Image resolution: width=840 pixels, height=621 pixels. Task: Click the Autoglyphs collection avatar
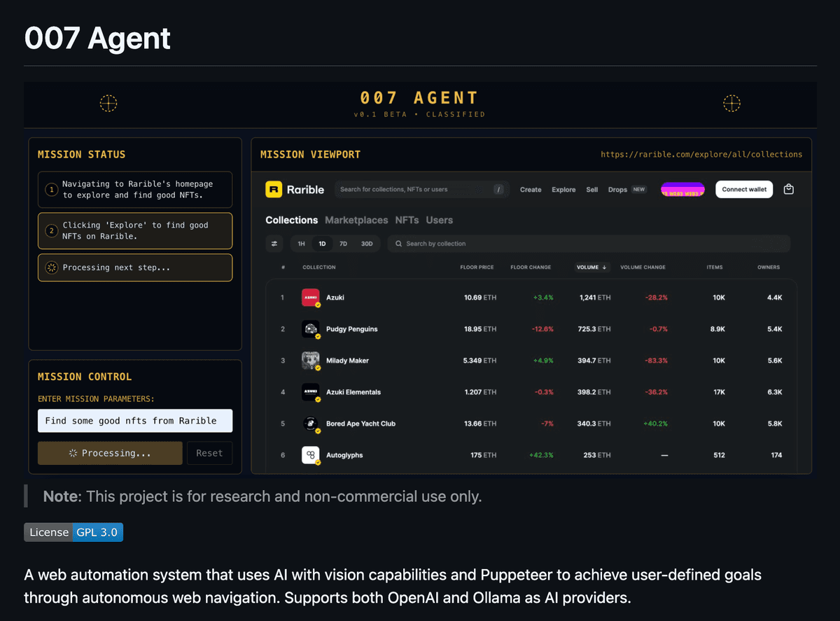(x=311, y=455)
